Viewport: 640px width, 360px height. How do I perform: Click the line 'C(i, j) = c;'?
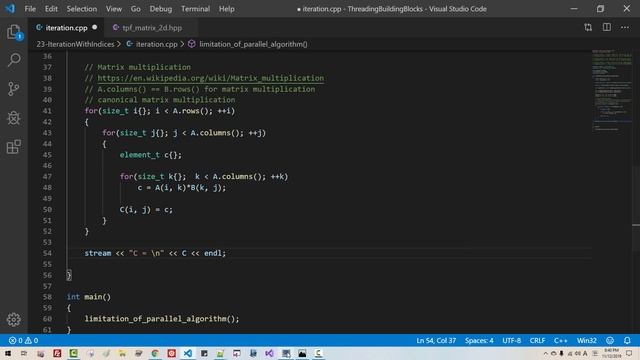pos(146,209)
